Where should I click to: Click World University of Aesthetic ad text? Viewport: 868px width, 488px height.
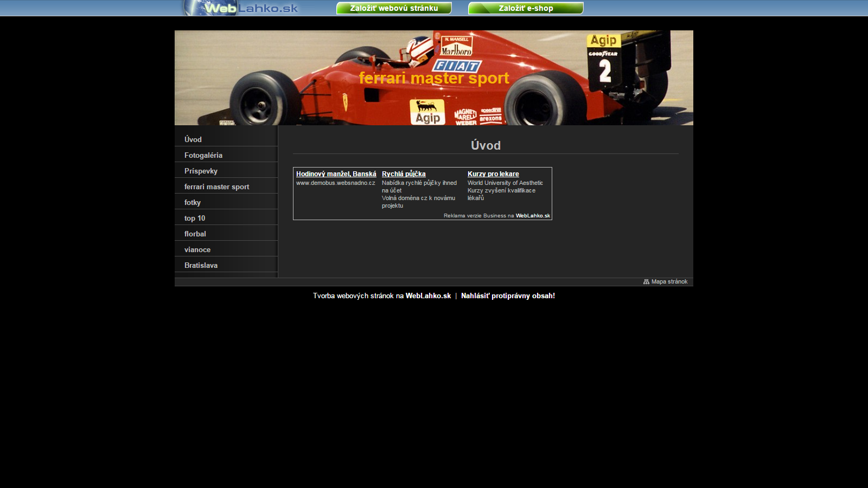[x=505, y=183]
